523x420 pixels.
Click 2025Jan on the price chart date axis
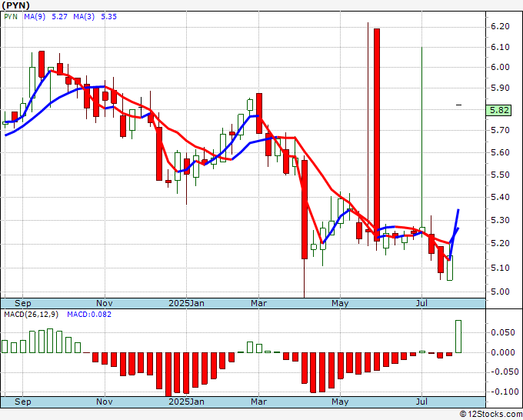coord(186,303)
